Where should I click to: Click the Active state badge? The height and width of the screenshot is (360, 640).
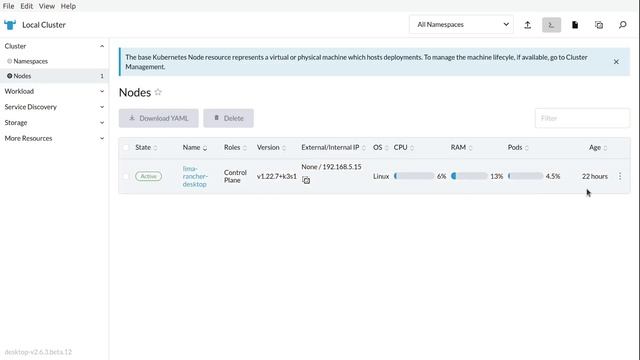click(x=148, y=176)
